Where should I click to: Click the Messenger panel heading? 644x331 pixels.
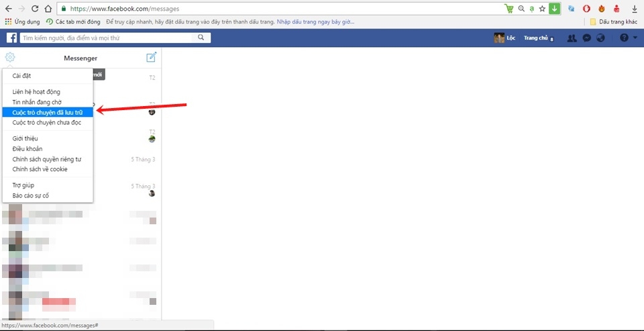(80, 58)
